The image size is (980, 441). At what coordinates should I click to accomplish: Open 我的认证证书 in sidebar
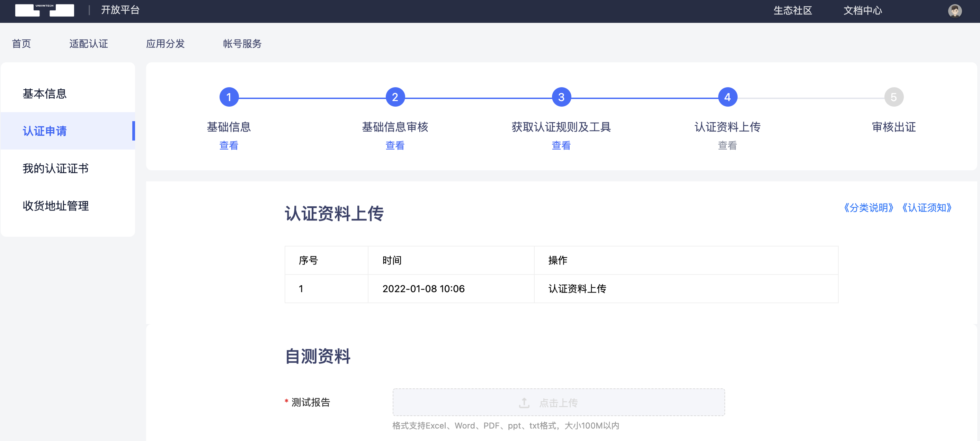pyautogui.click(x=55, y=169)
